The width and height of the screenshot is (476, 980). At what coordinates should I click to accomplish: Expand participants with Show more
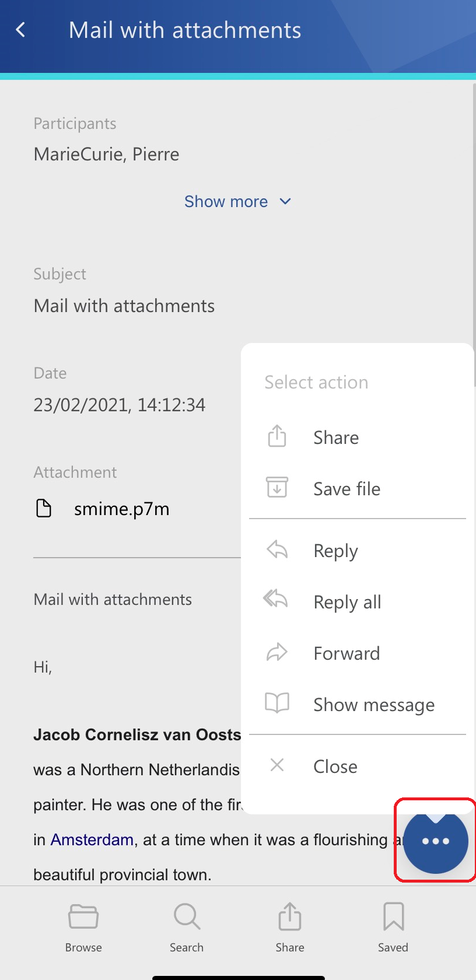click(226, 202)
